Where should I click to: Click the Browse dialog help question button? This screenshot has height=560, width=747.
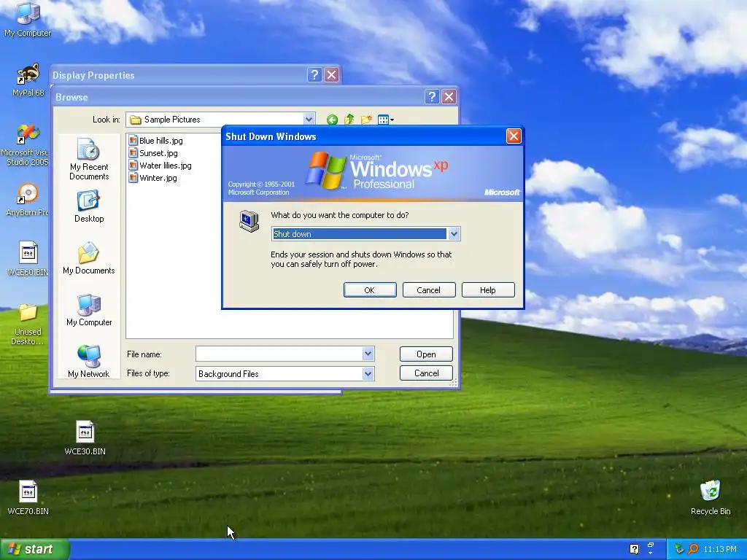tap(432, 97)
